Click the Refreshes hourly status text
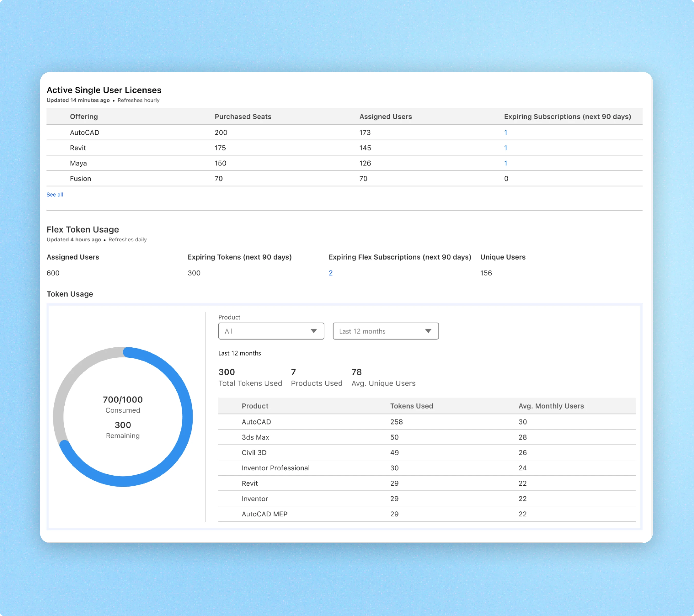 [x=139, y=100]
